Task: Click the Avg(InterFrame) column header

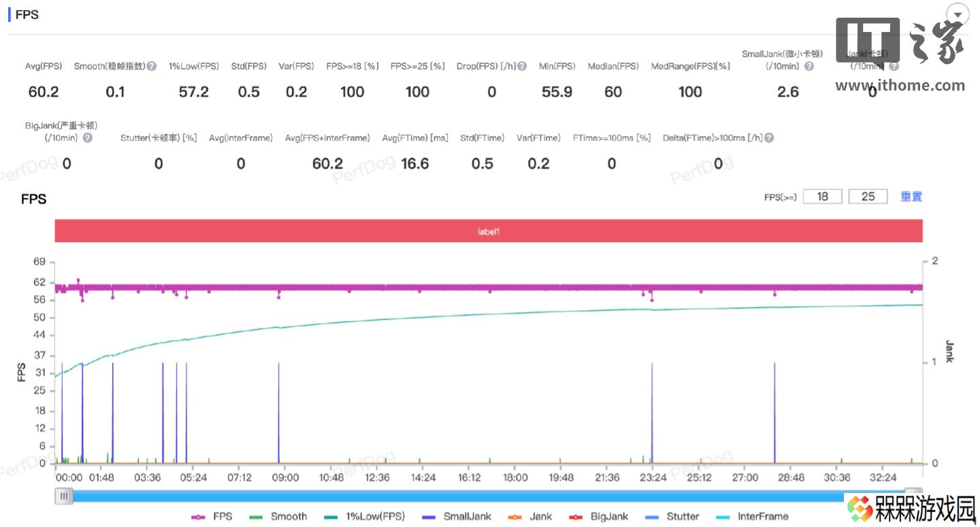Action: (x=241, y=138)
